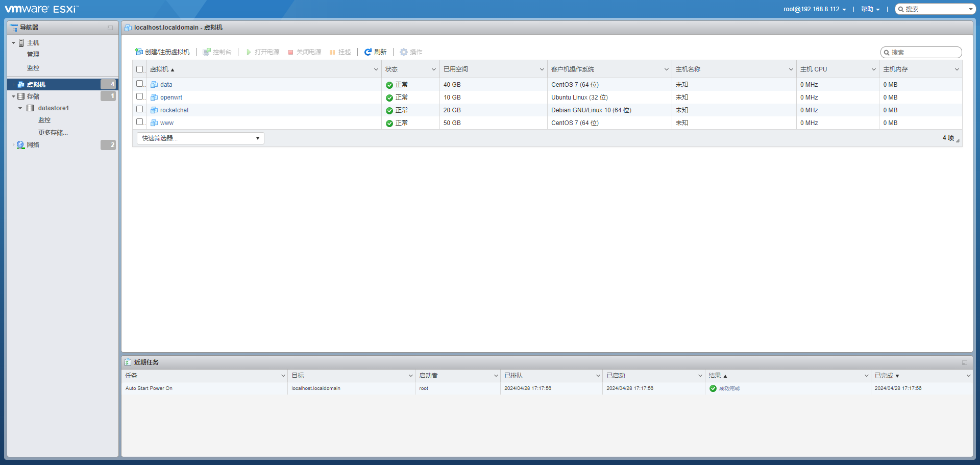The height and width of the screenshot is (465, 980).
Task: Check the data VM checkbox
Action: coord(140,83)
